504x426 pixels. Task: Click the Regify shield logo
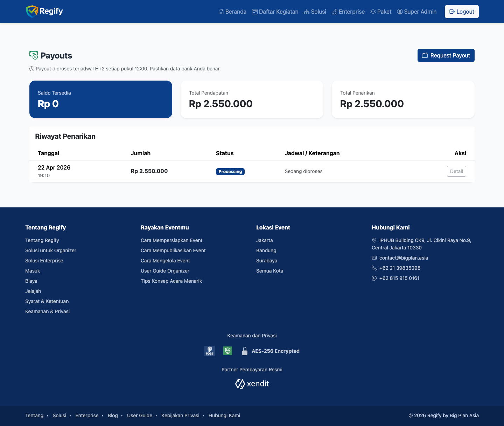point(44,12)
